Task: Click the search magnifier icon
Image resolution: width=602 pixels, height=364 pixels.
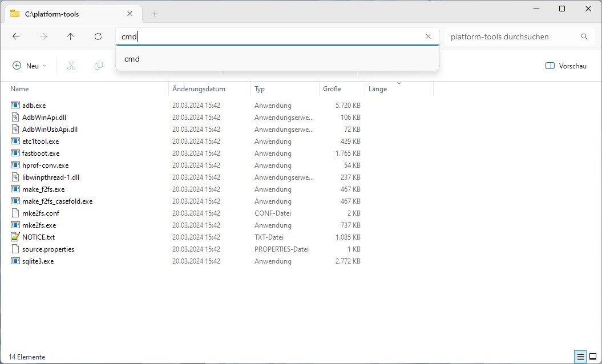Action: pos(584,37)
